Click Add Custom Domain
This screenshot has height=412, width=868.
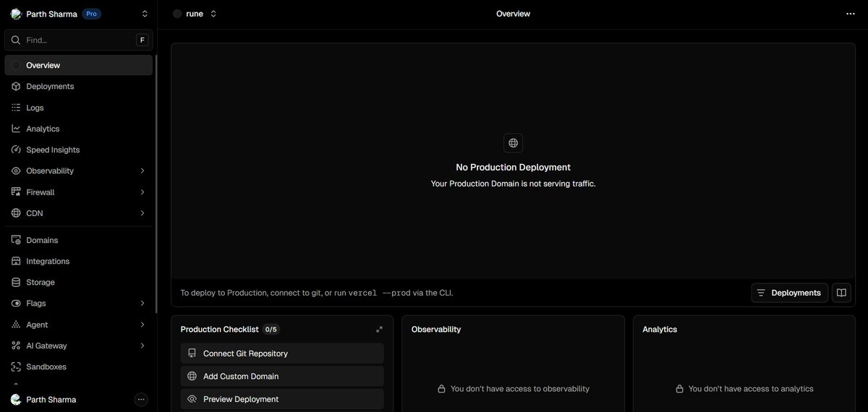[x=282, y=376]
